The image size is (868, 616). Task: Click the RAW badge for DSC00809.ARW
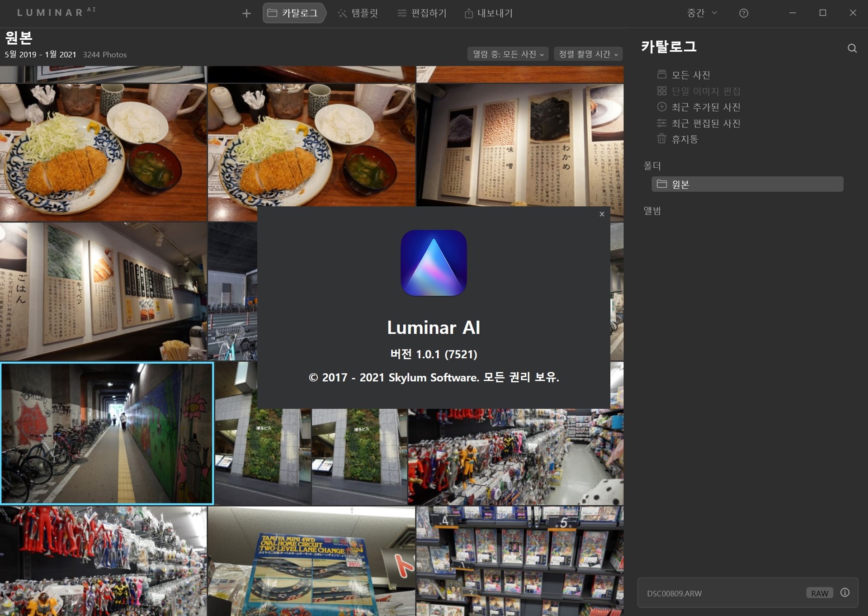pyautogui.click(x=820, y=593)
